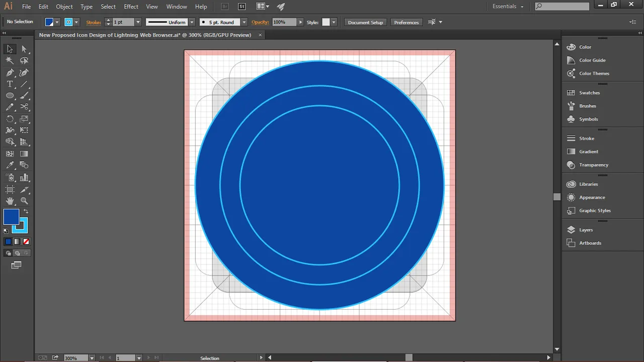Select the Artboard tool in toolbox
The width and height of the screenshot is (644, 362).
click(x=10, y=190)
